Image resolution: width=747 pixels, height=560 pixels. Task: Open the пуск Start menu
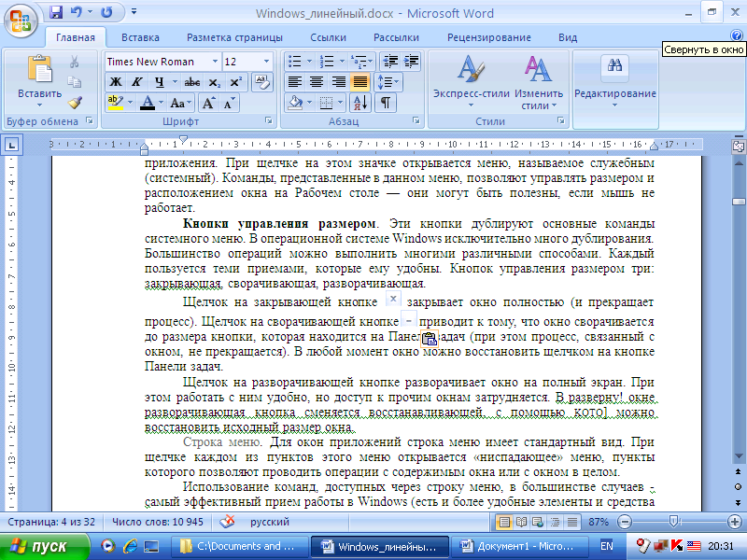click(44, 546)
